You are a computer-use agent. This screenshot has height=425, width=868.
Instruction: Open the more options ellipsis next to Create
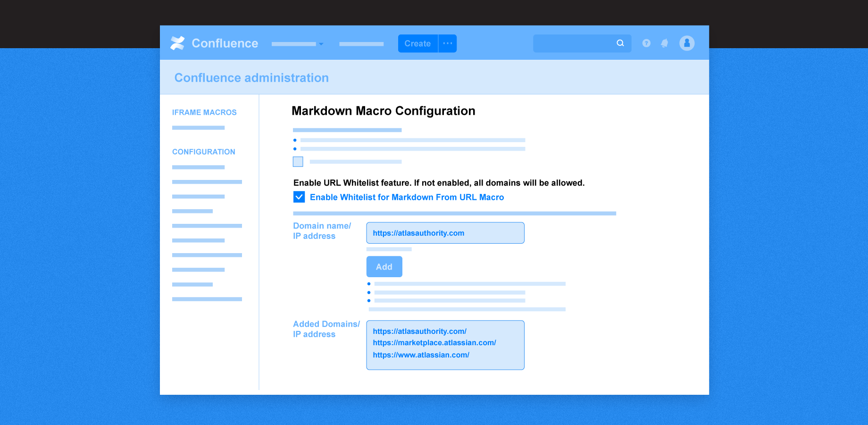click(x=448, y=43)
